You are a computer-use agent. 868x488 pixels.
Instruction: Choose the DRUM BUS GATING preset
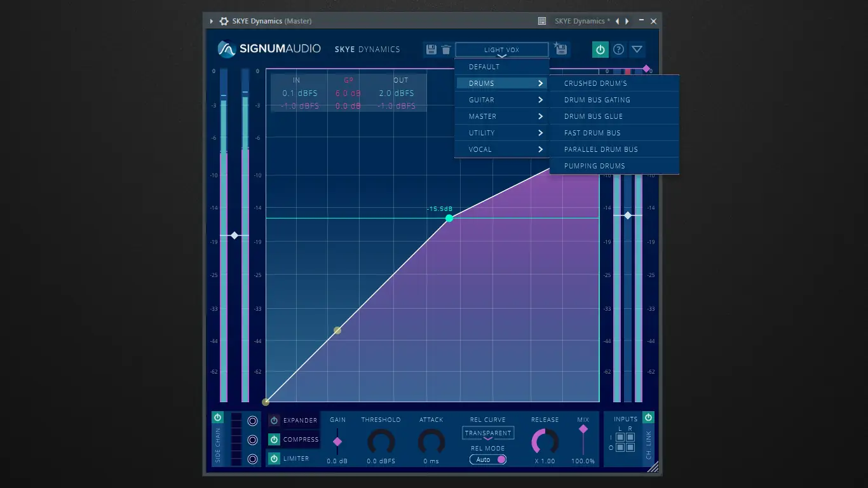(x=614, y=100)
